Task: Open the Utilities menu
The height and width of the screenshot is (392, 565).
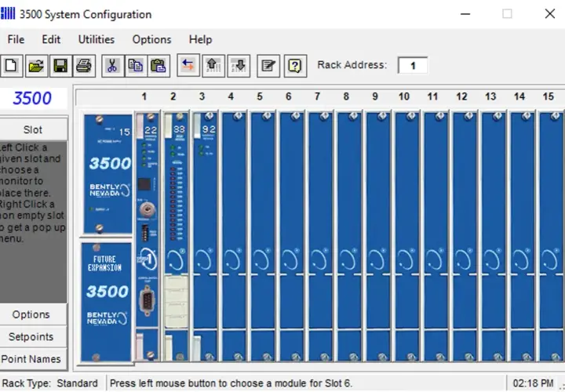Action: pyautogui.click(x=97, y=39)
